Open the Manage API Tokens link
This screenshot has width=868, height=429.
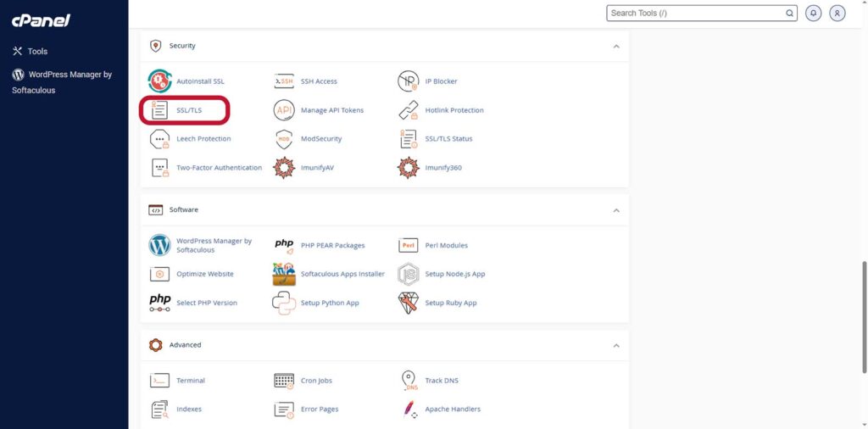(332, 110)
